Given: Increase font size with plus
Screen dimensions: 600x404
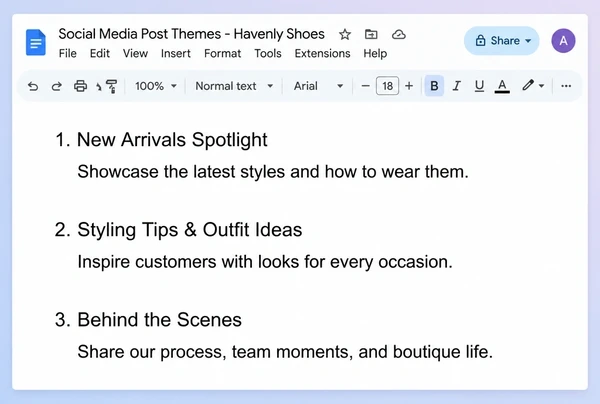Looking at the screenshot, I should point(409,86).
